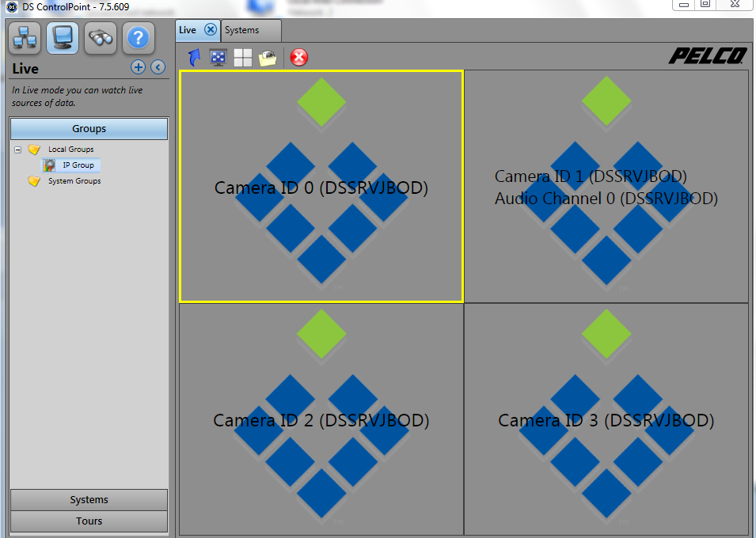Click the full screen monitor toolbar icon
The width and height of the screenshot is (756, 538).
(218, 58)
